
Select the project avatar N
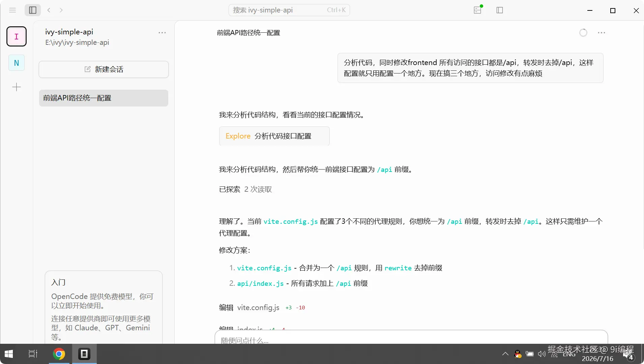pyautogui.click(x=17, y=63)
